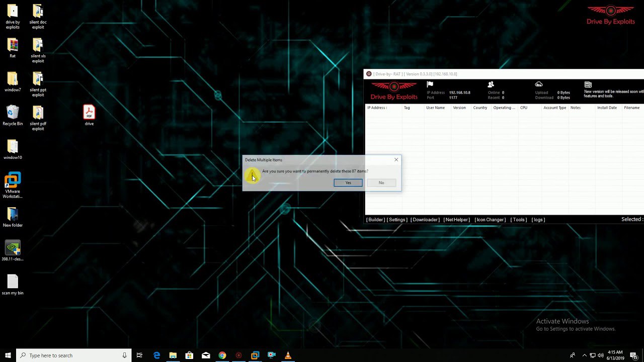Open the [Builder] menu in the Drive-by RAT window
Image resolution: width=644 pixels, height=362 pixels.
click(x=375, y=220)
